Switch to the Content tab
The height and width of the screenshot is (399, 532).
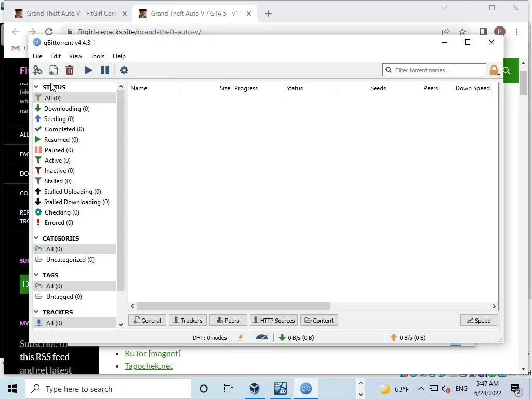click(x=319, y=320)
